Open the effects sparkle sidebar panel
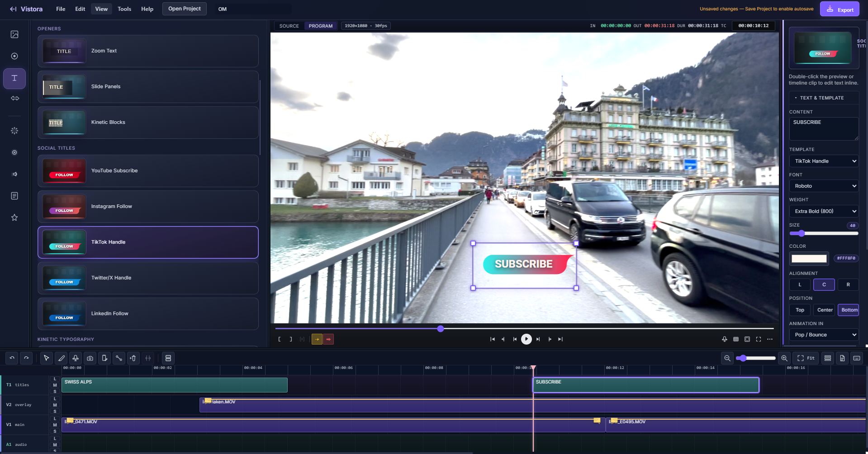 (14, 131)
